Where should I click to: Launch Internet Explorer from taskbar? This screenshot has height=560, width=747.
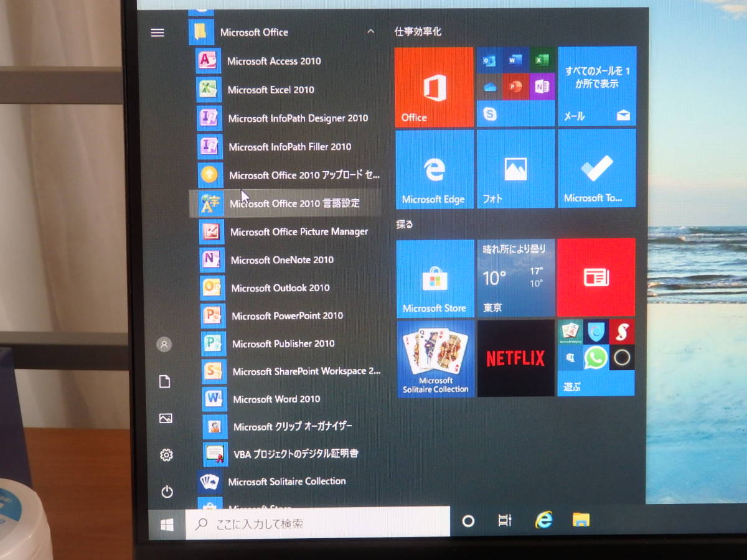543,520
